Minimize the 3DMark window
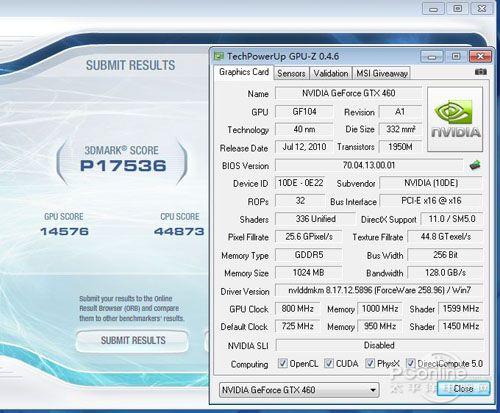 click(433, 9)
